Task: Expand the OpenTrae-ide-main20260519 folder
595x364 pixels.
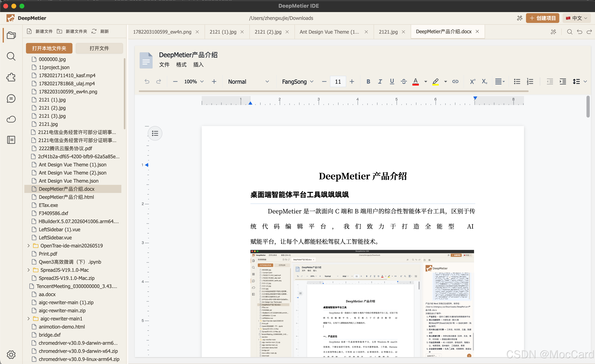Action: point(28,246)
